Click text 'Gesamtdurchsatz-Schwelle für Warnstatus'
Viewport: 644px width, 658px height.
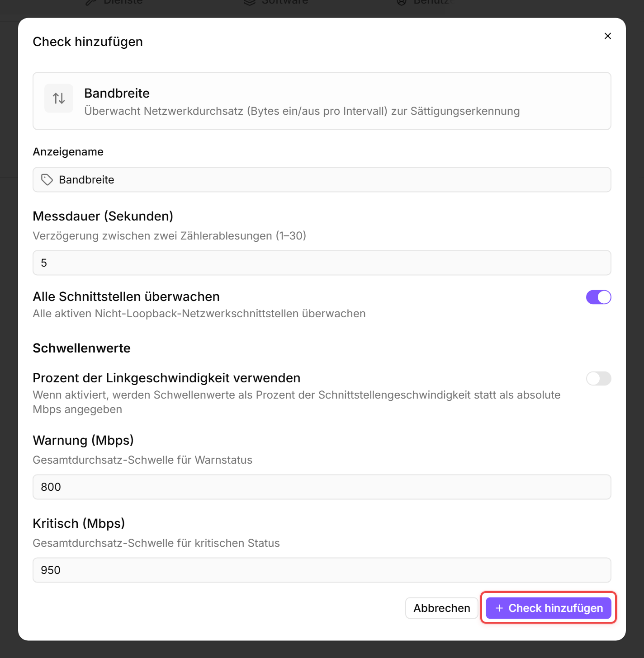click(142, 460)
